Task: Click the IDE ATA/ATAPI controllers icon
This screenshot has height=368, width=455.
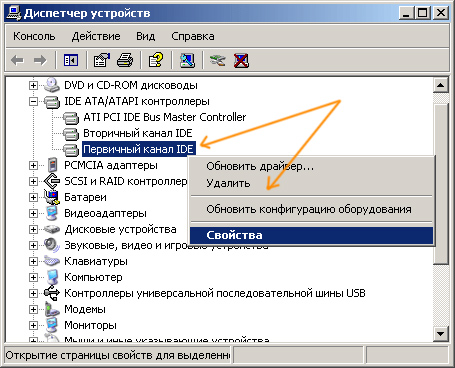Action: pyautogui.click(x=52, y=101)
